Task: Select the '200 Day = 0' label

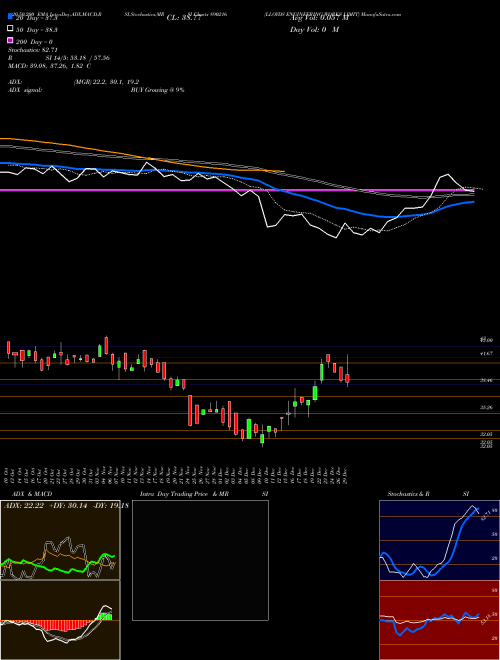Action: [x=34, y=42]
